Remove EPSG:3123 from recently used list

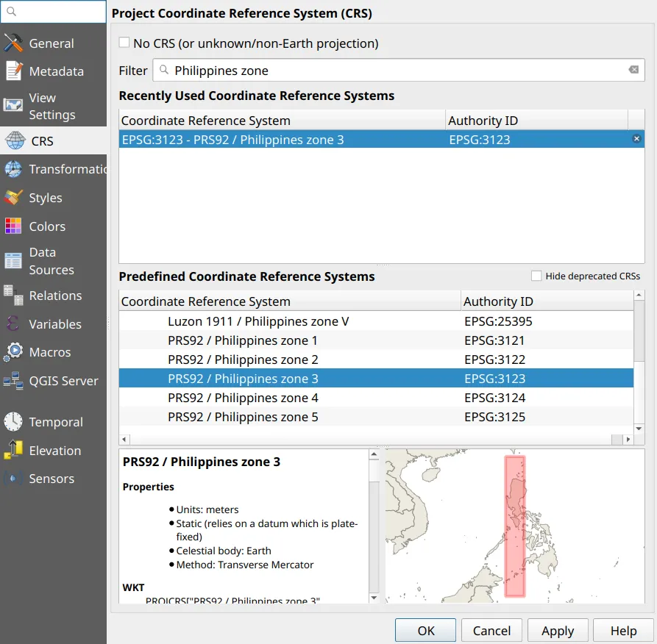pos(636,139)
